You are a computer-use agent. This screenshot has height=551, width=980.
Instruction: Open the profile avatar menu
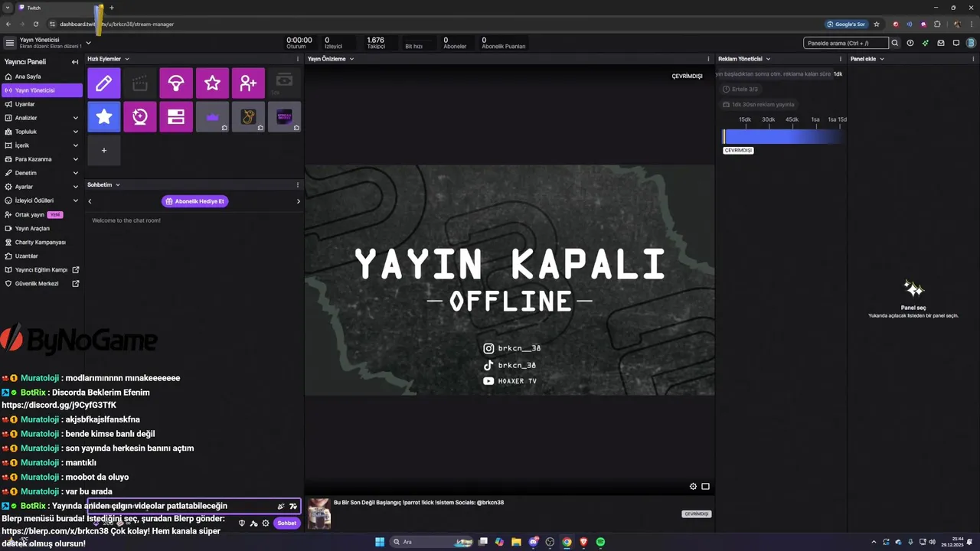[x=972, y=43]
